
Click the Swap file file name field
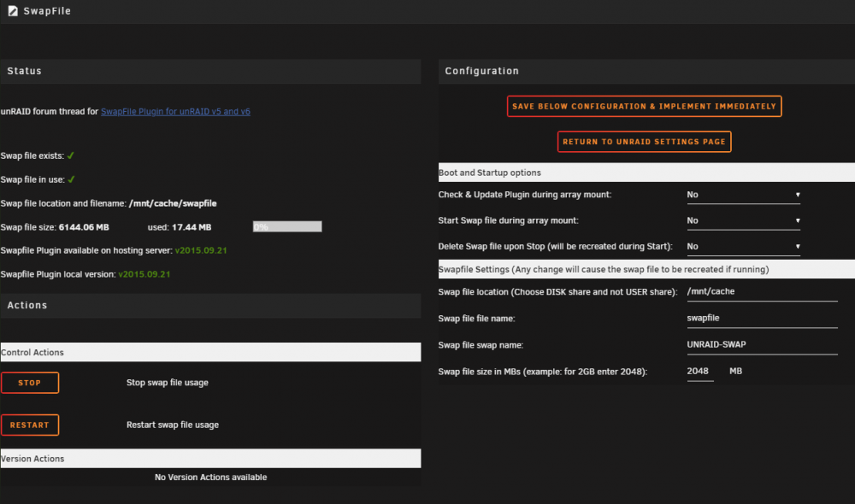762,319
